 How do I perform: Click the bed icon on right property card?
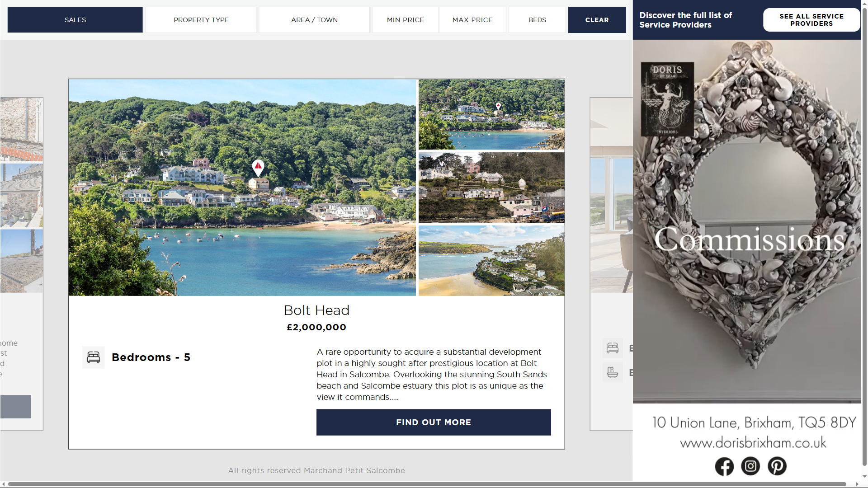click(x=613, y=348)
